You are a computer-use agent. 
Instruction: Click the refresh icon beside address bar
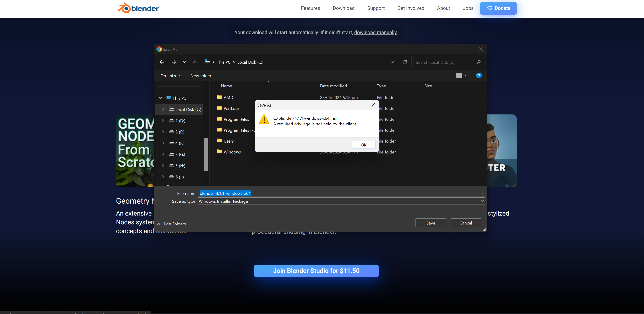405,62
